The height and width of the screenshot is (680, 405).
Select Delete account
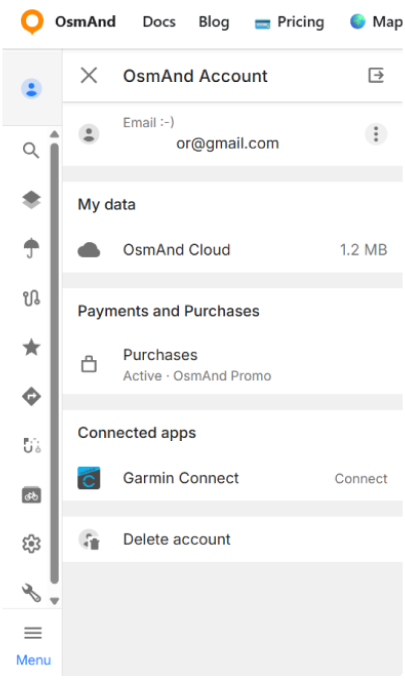point(232,539)
